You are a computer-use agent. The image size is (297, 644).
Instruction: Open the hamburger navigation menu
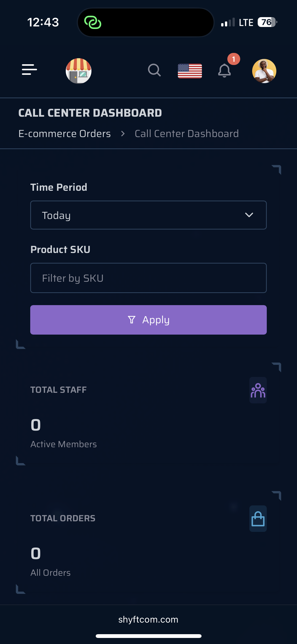click(29, 70)
